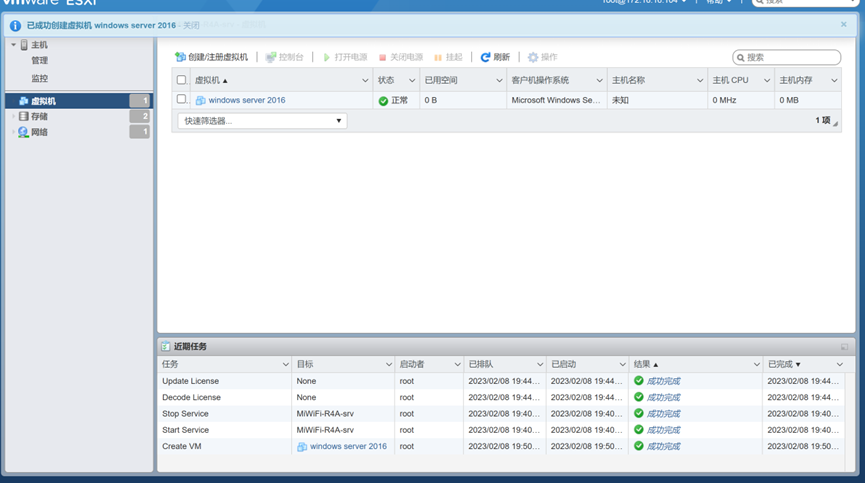Select Virtual Machines in navigator
Screen dimensions: 865x483
[43, 101]
